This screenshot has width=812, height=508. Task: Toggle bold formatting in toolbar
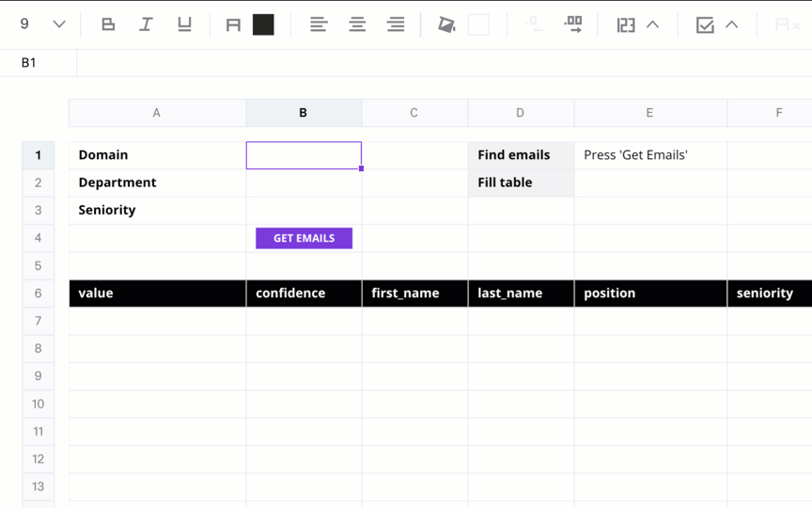tap(108, 24)
